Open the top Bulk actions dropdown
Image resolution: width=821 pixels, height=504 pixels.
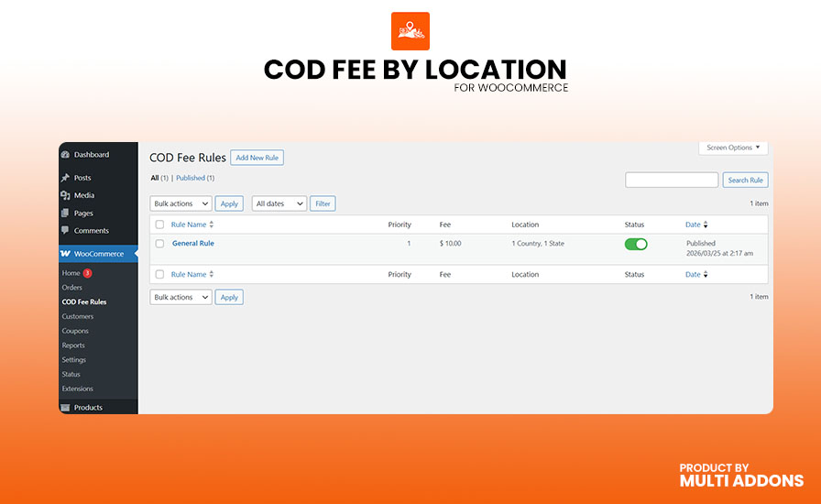pyautogui.click(x=181, y=203)
